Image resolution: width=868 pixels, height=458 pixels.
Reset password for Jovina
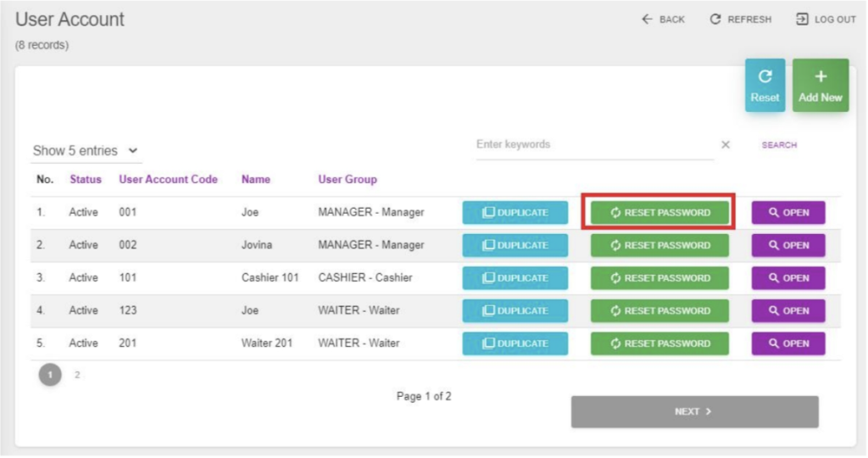[659, 246]
